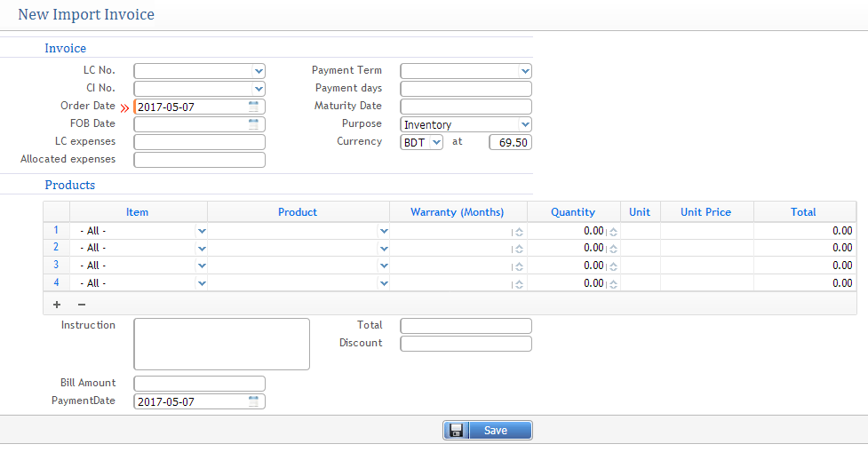
Task: Click the floppy disk save icon
Action: pos(456,430)
